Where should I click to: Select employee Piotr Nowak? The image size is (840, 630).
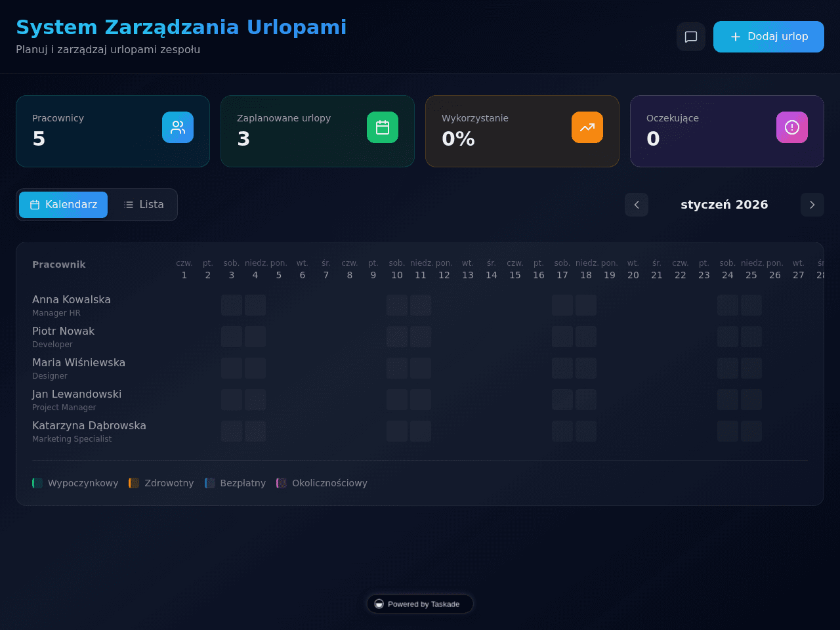(x=63, y=331)
